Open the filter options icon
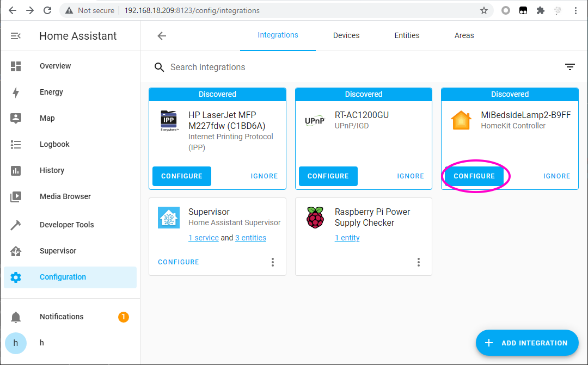Viewport: 588px width, 365px height. 569,67
